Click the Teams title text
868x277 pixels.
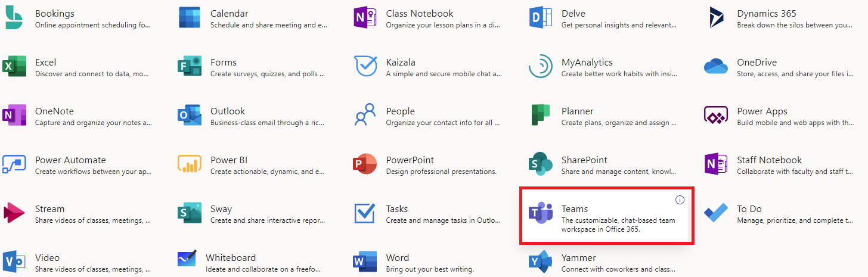[575, 208]
